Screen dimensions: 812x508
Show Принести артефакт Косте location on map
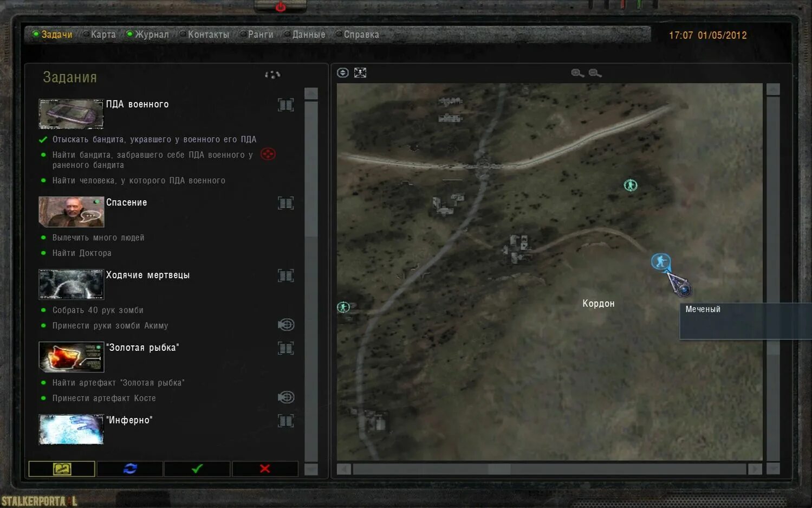[285, 397]
